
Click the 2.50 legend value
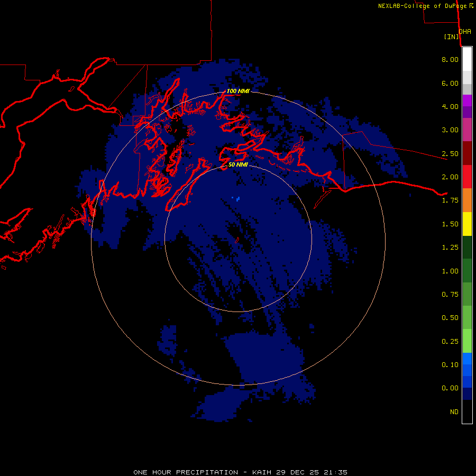450,153
